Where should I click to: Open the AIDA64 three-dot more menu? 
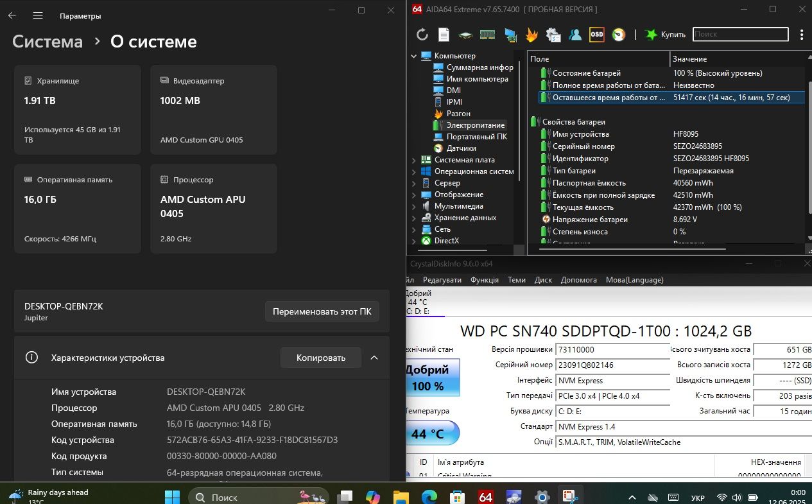tap(802, 35)
